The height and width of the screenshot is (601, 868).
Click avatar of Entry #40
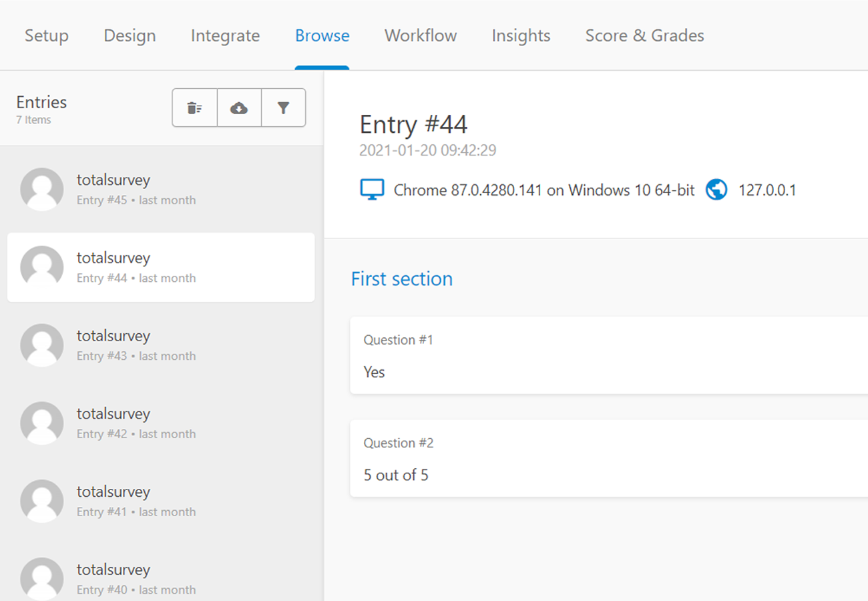(42, 579)
